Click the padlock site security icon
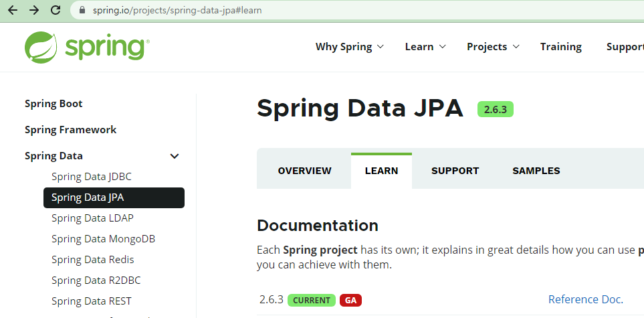Viewport: 644px width, 318px height. click(82, 10)
